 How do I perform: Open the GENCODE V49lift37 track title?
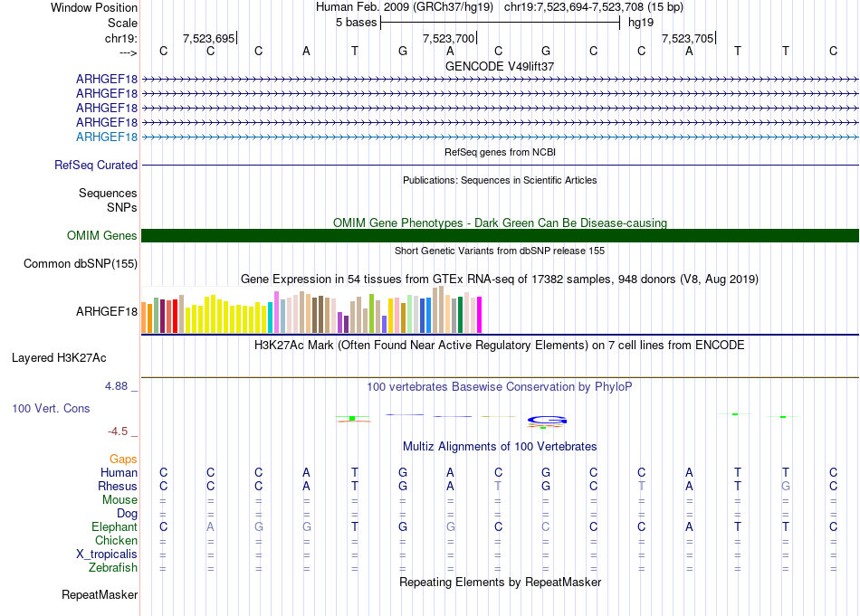pyautogui.click(x=500, y=67)
